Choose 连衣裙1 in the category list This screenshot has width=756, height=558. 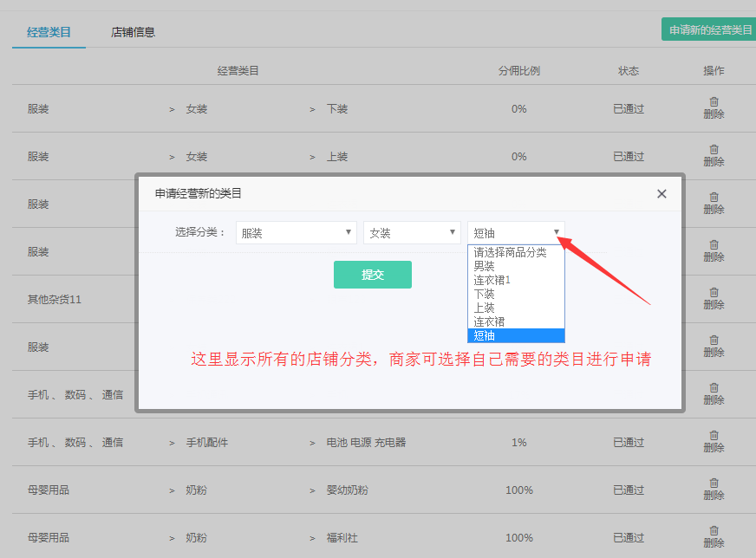tap(492, 281)
